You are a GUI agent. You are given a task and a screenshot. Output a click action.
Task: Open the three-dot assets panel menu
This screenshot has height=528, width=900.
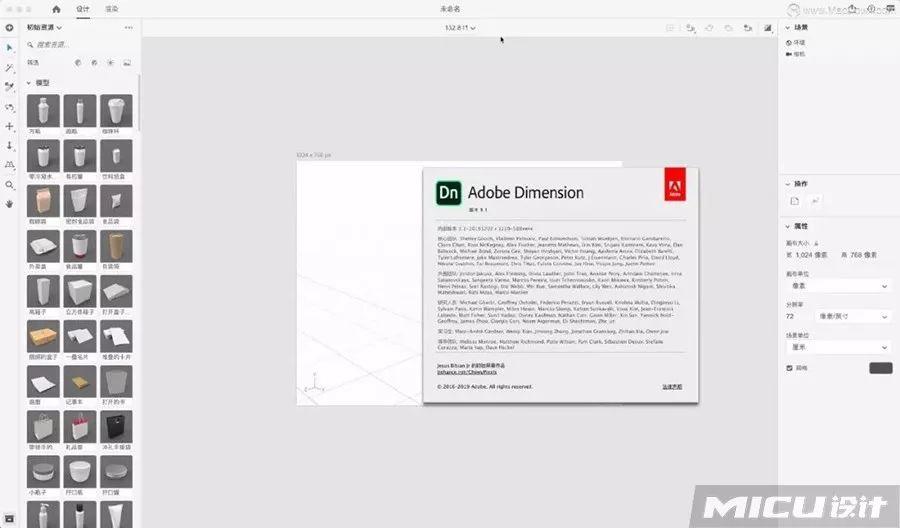point(129,28)
